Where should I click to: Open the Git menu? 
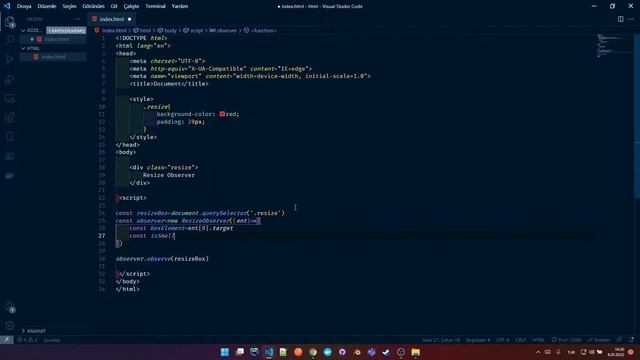coord(114,6)
